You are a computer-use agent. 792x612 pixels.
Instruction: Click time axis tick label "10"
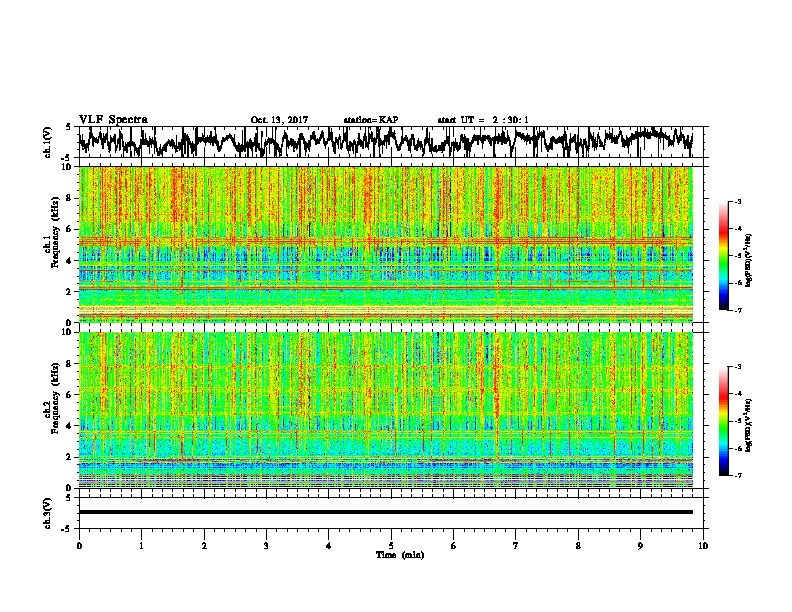pos(703,546)
